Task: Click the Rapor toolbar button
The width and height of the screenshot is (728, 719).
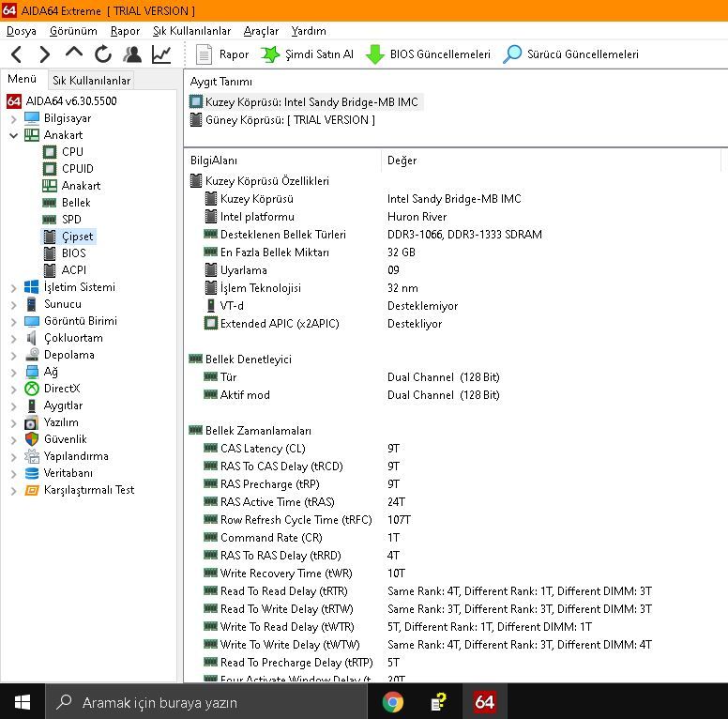Action: 222,54
